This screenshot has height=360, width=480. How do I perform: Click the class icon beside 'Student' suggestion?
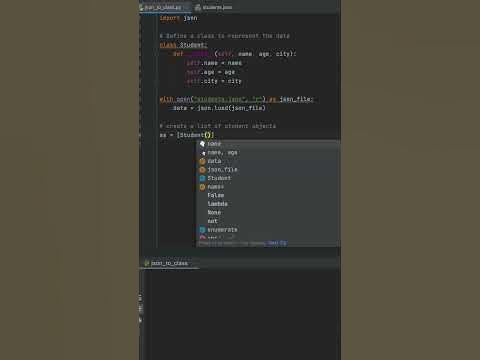tap(202, 178)
